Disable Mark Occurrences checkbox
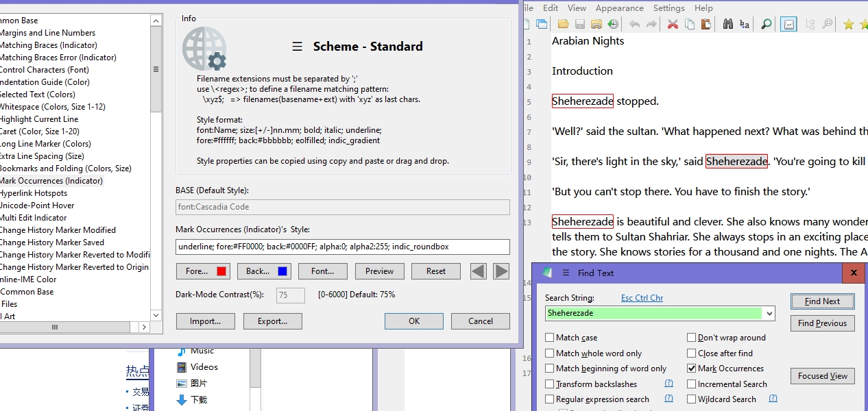 click(692, 368)
